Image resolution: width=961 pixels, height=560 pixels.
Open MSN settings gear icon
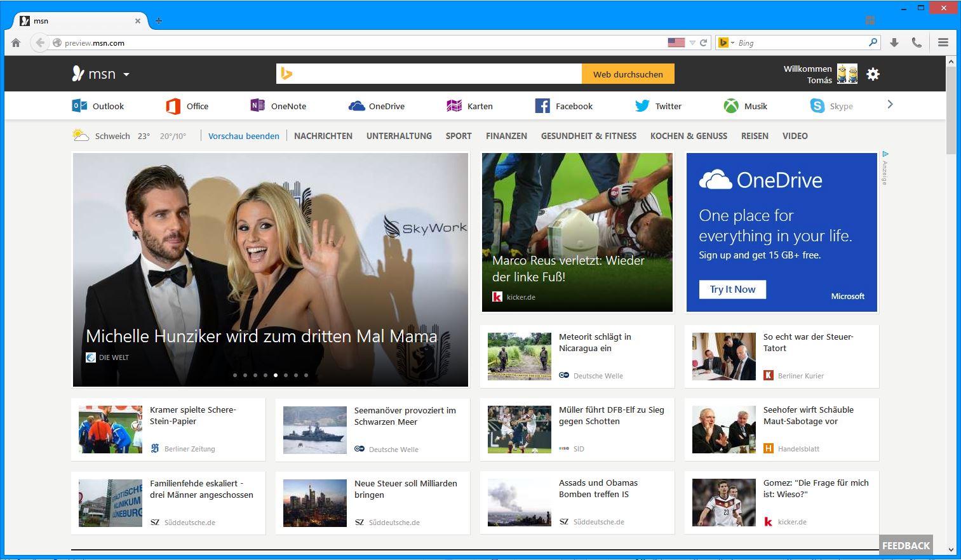tap(873, 74)
